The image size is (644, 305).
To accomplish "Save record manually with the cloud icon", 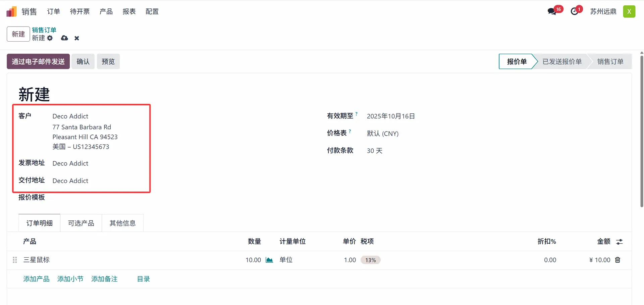I will tap(64, 38).
